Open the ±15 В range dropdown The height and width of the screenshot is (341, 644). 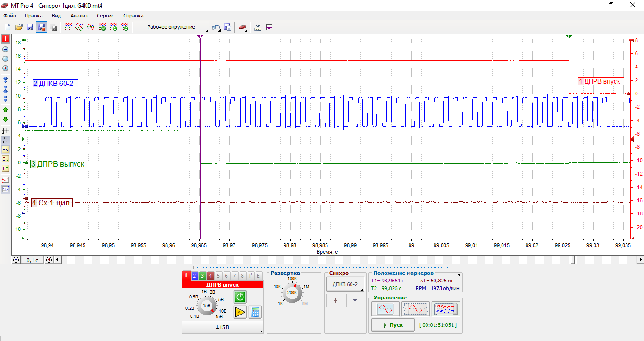[222, 327]
